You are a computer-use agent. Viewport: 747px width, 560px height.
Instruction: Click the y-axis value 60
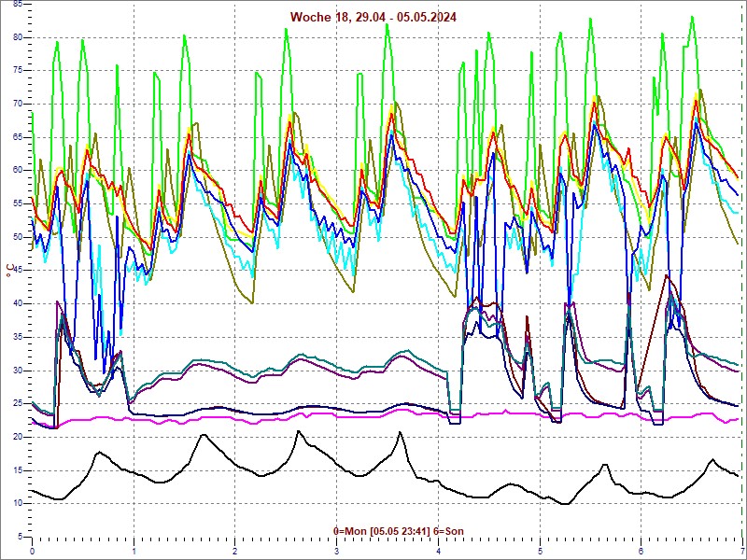point(17,170)
